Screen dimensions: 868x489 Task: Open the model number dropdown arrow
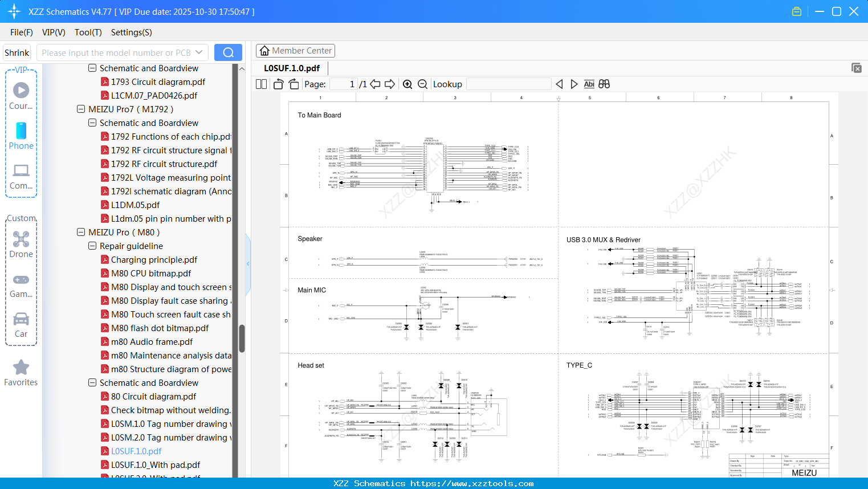199,52
